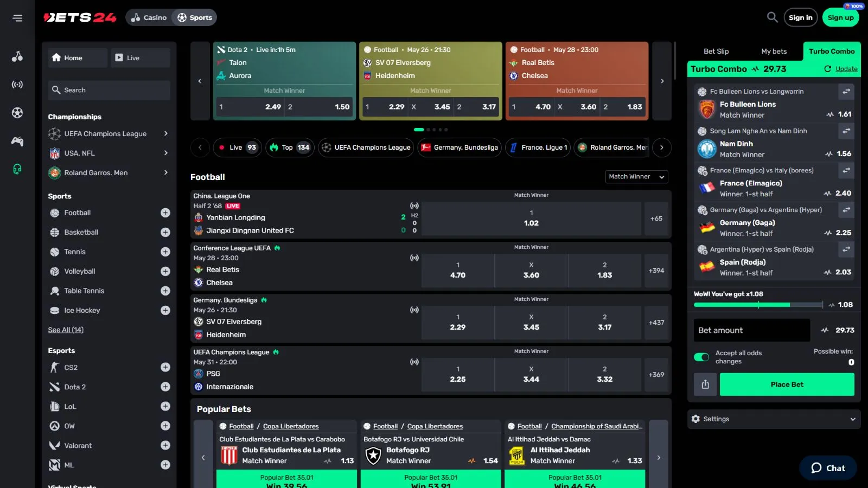
Task: Expand the Settings panel
Action: (774, 419)
